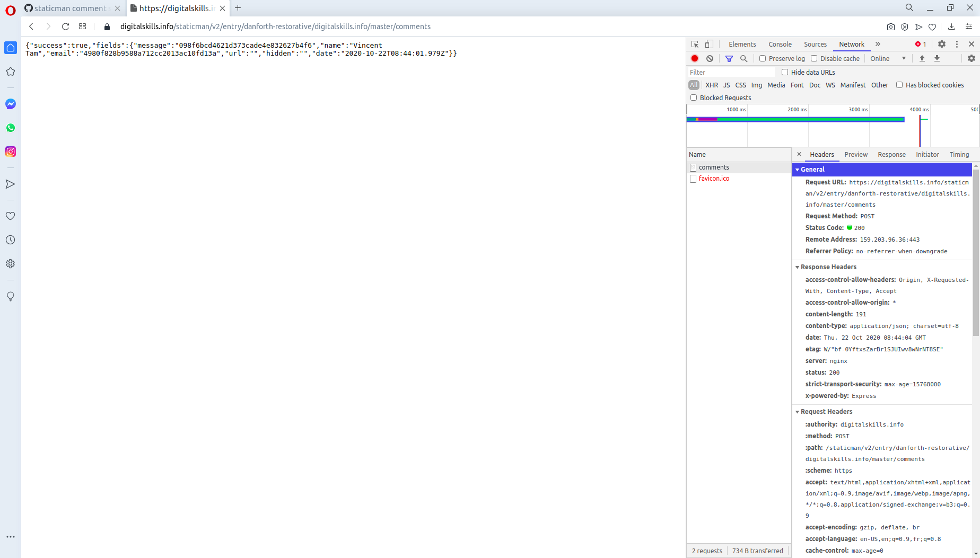Select the XHR request type filter
This screenshot has width=980, height=558.
(712, 85)
